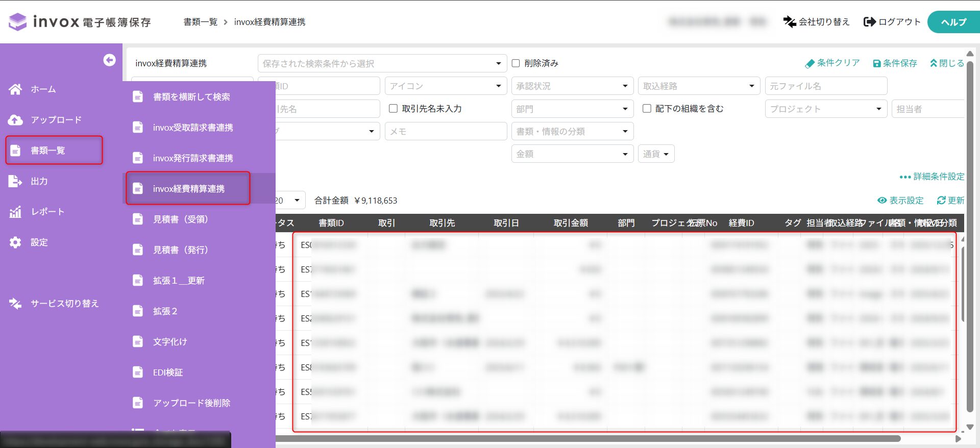Click the サービス切り替え icon
980x448 pixels.
coord(15,304)
